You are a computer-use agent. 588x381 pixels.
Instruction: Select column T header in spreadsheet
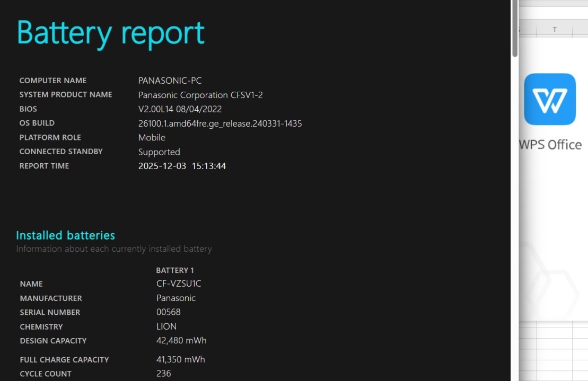click(554, 30)
